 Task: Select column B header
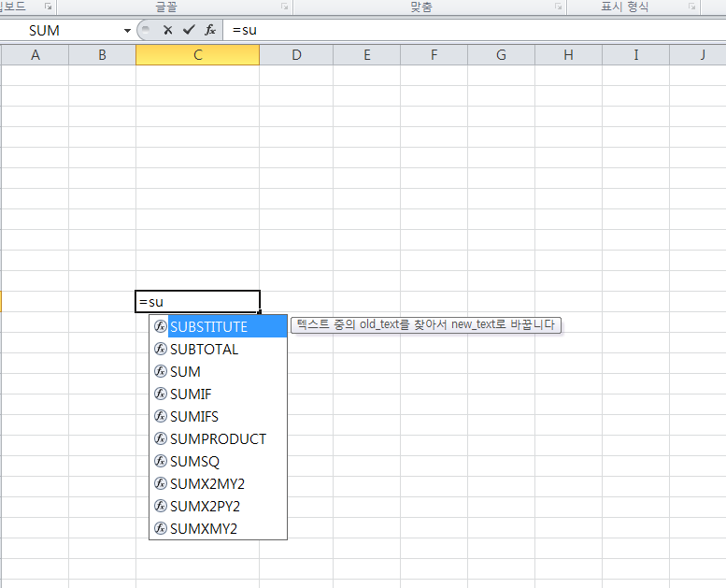click(x=103, y=55)
